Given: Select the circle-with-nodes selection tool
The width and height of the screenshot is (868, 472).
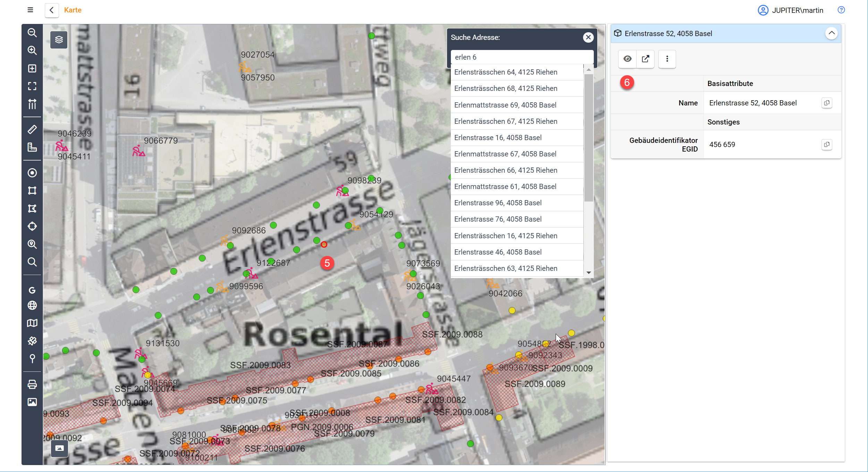Looking at the screenshot, I should click(x=32, y=226).
